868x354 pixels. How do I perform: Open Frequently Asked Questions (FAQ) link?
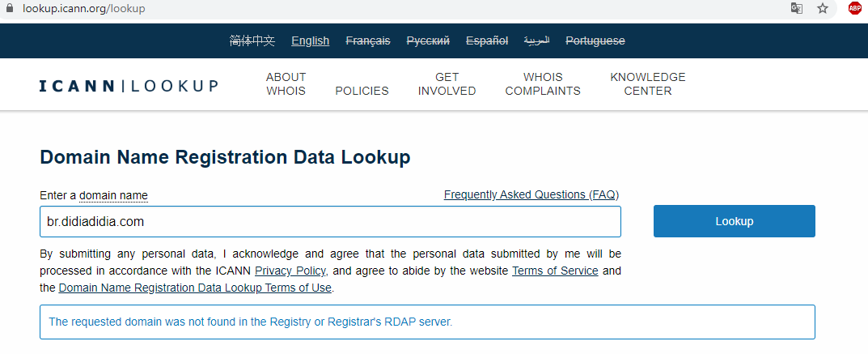[x=531, y=195]
